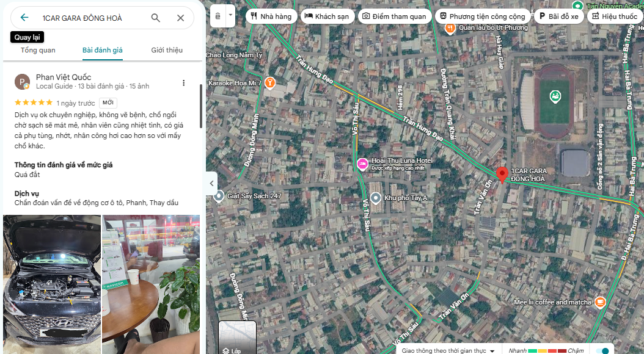
Task: Expand the dropdown arrow beside the top-left icon
Action: (x=230, y=16)
